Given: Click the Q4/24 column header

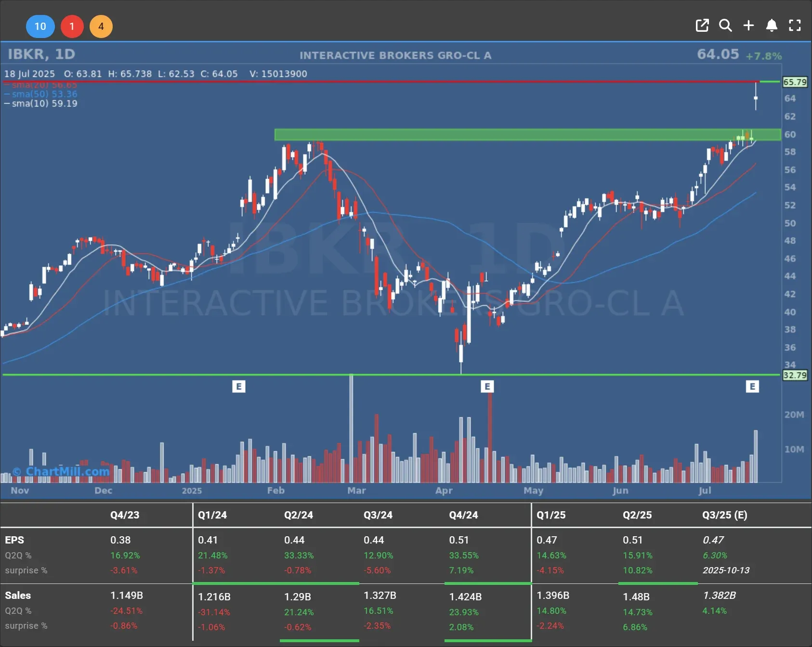Looking at the screenshot, I should (x=464, y=515).
